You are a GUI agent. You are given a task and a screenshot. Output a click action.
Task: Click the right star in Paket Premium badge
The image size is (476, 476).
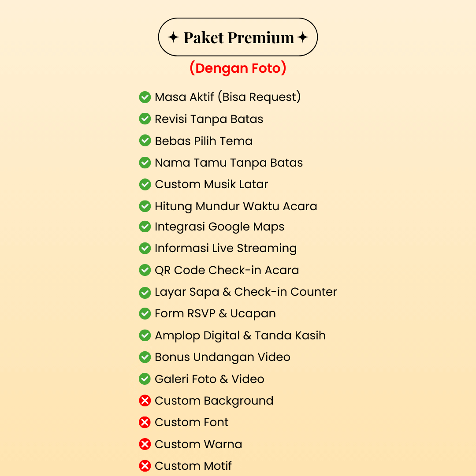click(303, 37)
